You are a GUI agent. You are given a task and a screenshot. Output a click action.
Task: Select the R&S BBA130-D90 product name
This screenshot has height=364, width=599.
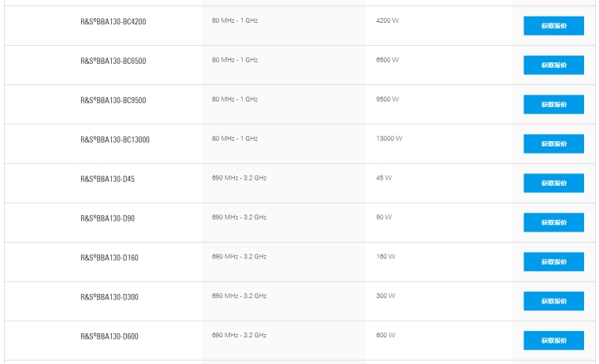[107, 219]
